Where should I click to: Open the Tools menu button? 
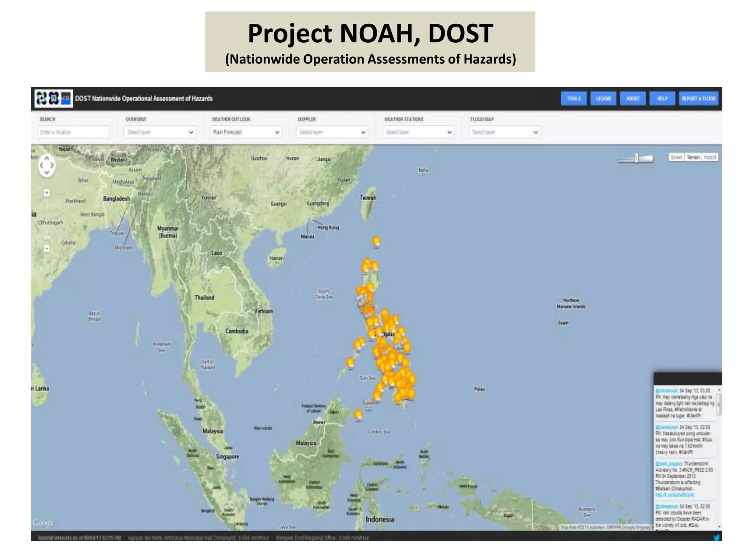coord(574,98)
